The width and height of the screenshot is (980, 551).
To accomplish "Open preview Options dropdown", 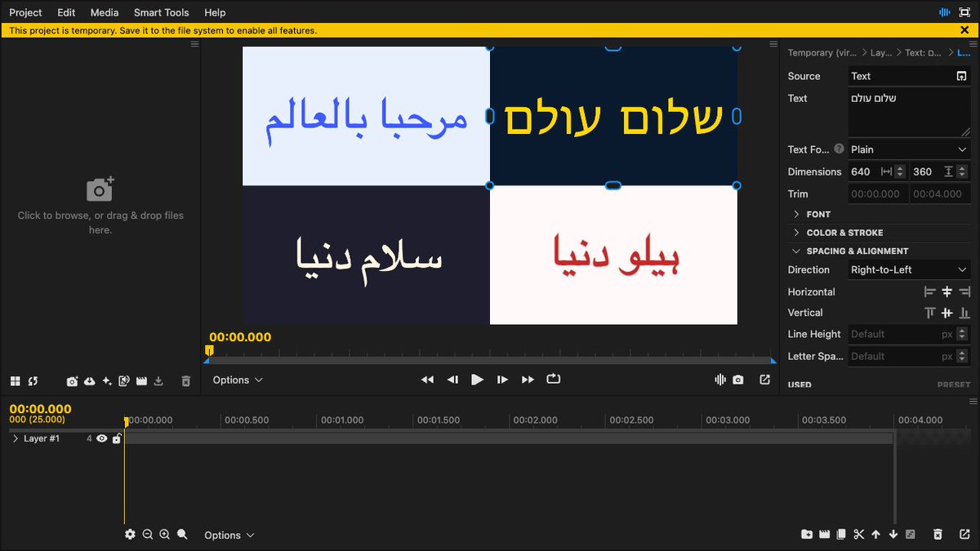I will [x=238, y=380].
